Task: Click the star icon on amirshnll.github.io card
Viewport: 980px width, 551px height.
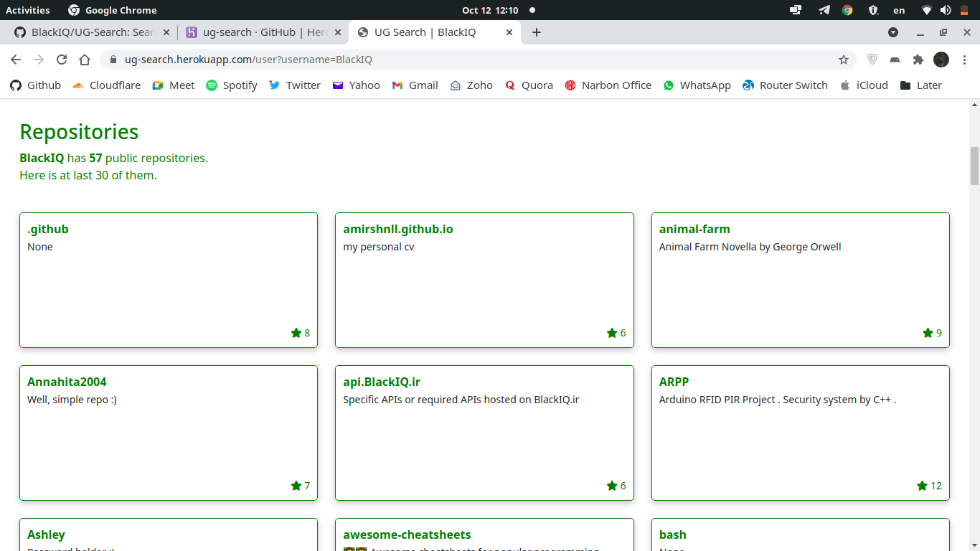Action: [x=612, y=333]
